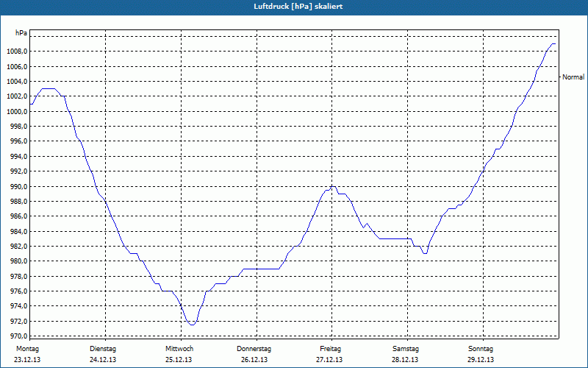Select the 988,0 axis value
Image resolution: width=588 pixels, height=368 pixels.
point(18,201)
